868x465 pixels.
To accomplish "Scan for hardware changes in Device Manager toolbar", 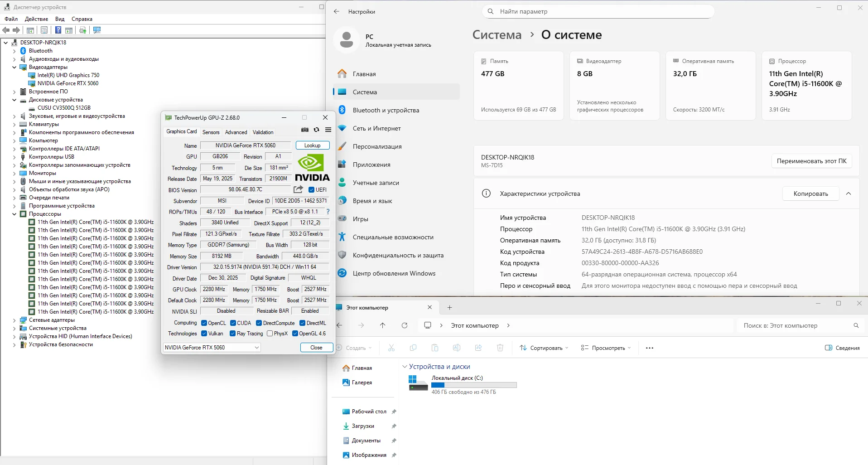I will click(97, 30).
